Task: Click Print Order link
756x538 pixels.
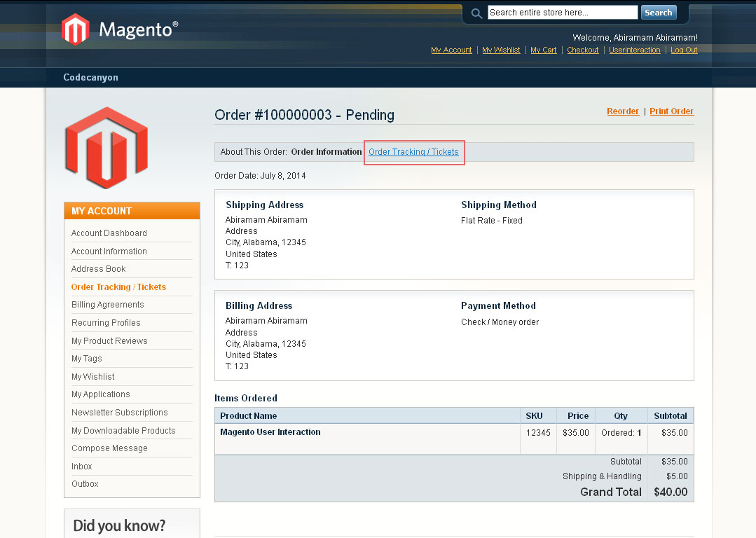Action: (671, 111)
